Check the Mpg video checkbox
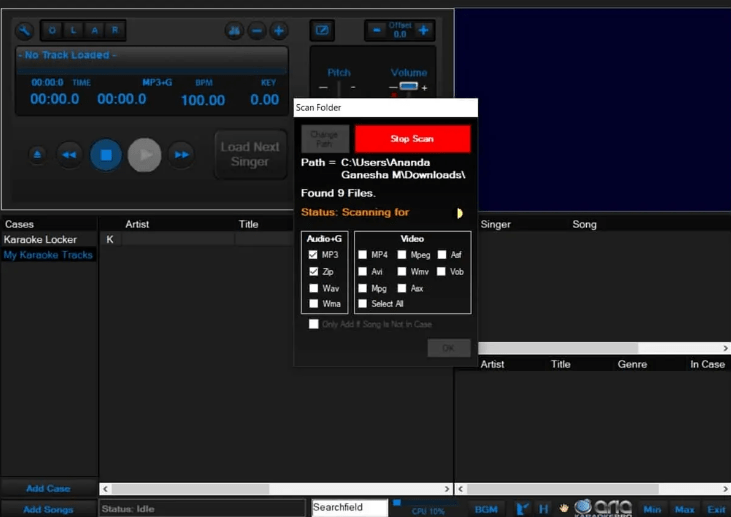 (x=362, y=289)
